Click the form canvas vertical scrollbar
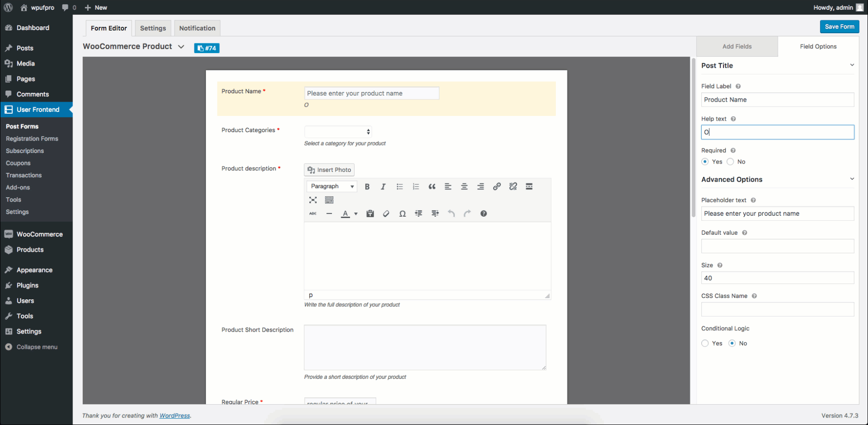 (x=693, y=138)
